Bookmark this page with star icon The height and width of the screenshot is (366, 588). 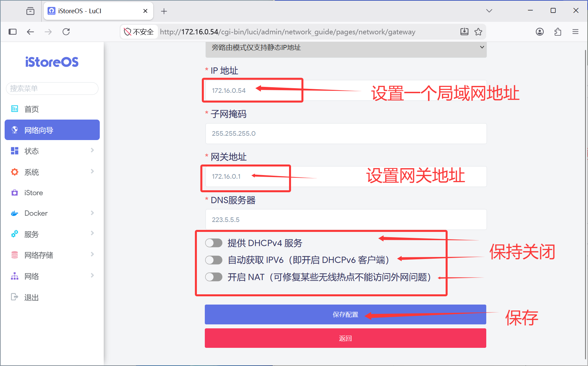478,32
